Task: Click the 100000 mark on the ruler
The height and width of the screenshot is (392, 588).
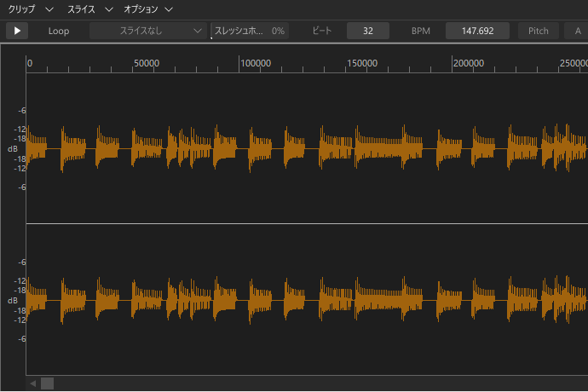Action: (x=255, y=63)
